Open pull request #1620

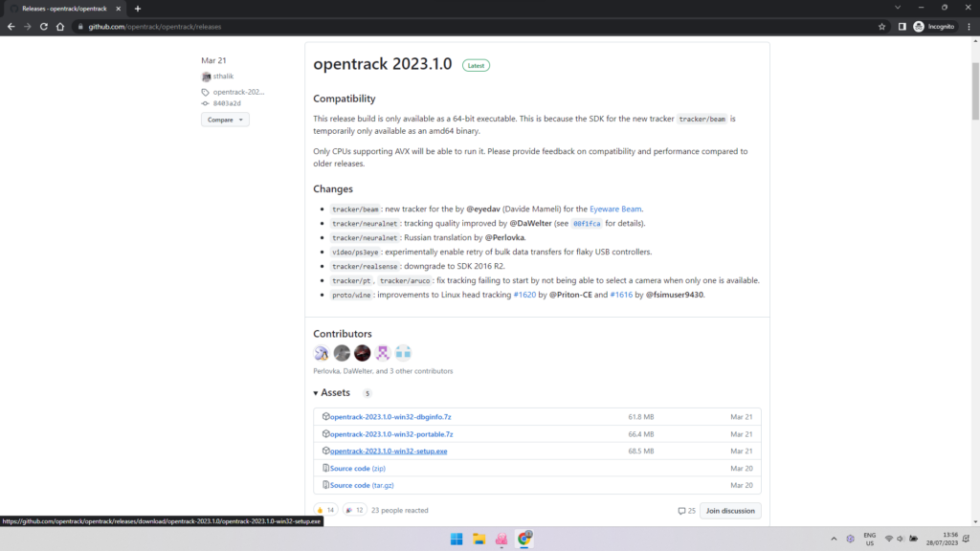pos(524,295)
